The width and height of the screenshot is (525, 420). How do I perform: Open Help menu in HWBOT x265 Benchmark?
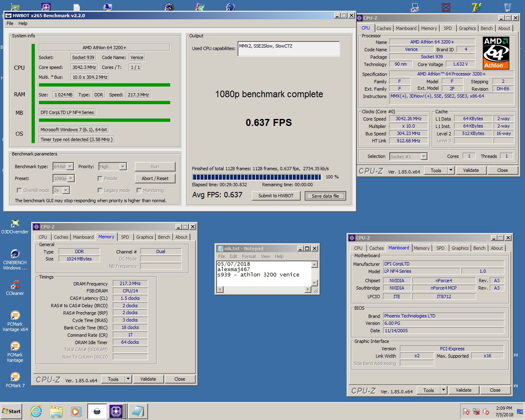pos(23,23)
